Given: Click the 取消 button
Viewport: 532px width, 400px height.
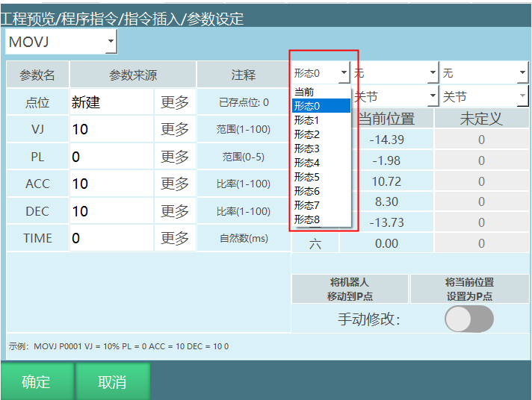Looking at the screenshot, I should point(112,382).
